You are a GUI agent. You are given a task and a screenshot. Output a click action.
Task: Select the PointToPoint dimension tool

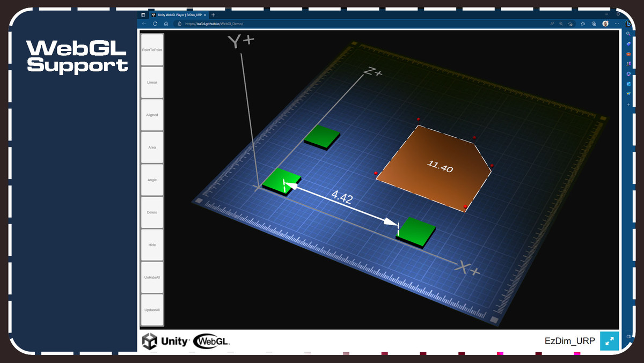[x=152, y=49]
